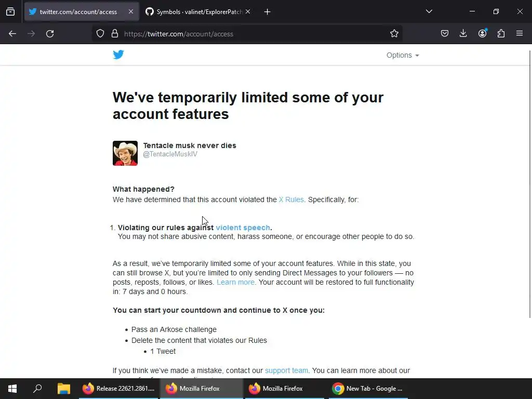Expand the Options dropdown menu
The width and height of the screenshot is (532, 399).
[403, 55]
